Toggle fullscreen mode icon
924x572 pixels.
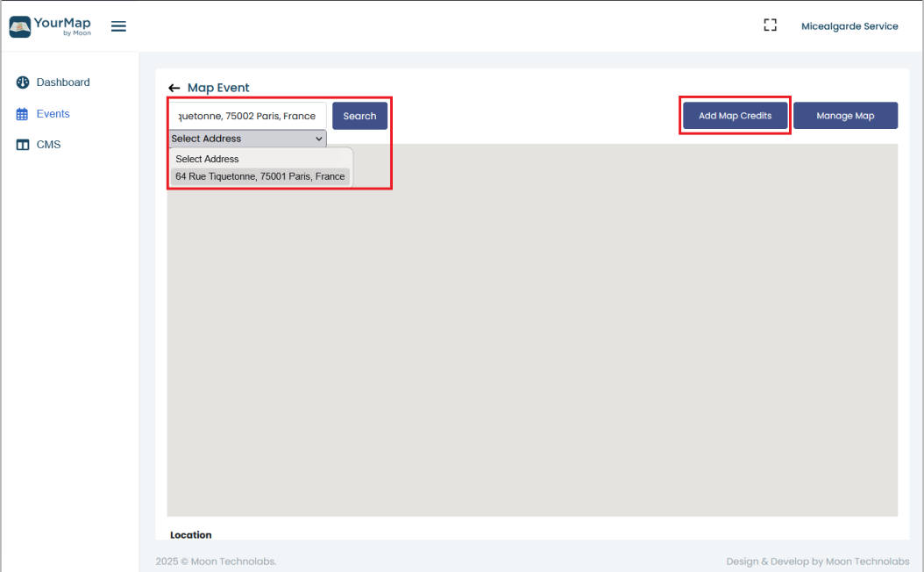pos(770,25)
